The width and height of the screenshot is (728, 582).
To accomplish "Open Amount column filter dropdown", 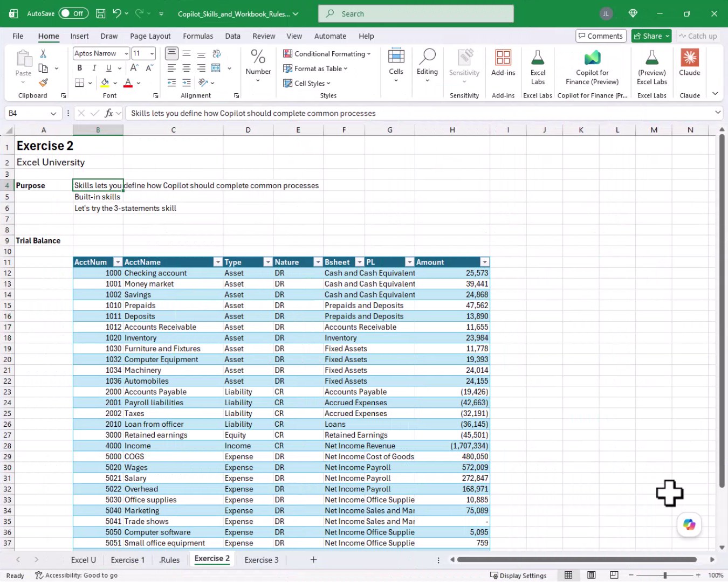I will click(484, 262).
